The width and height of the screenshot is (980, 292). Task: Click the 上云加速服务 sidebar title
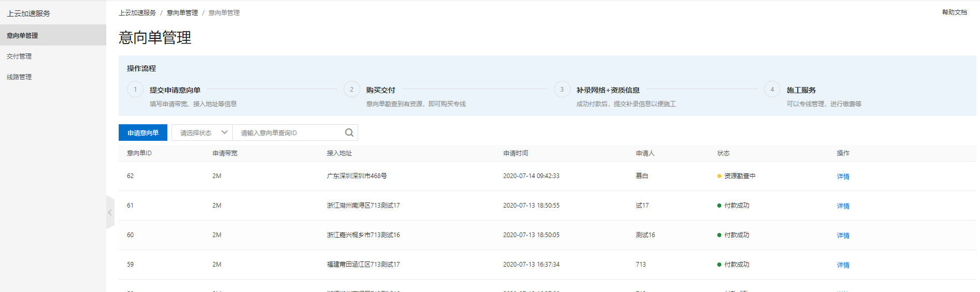(29, 13)
